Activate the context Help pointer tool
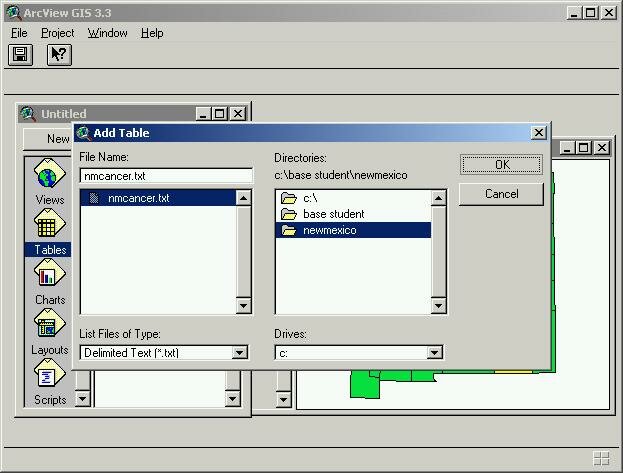This screenshot has height=473, width=623. click(59, 54)
